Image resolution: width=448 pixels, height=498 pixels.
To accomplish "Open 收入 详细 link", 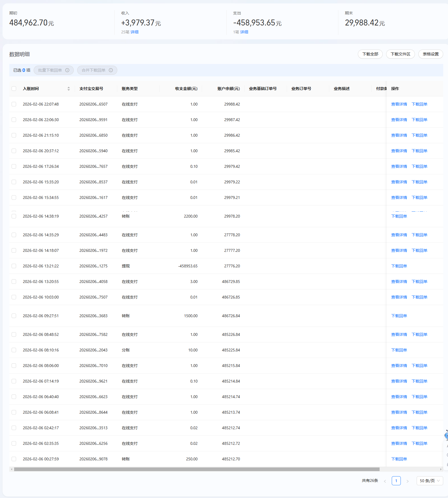I will pos(135,32).
